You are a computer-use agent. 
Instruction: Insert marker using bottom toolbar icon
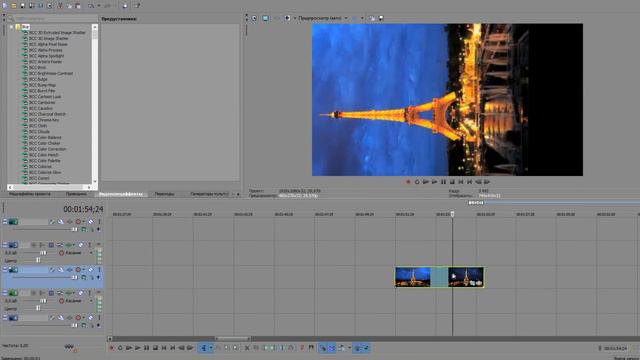302,348
